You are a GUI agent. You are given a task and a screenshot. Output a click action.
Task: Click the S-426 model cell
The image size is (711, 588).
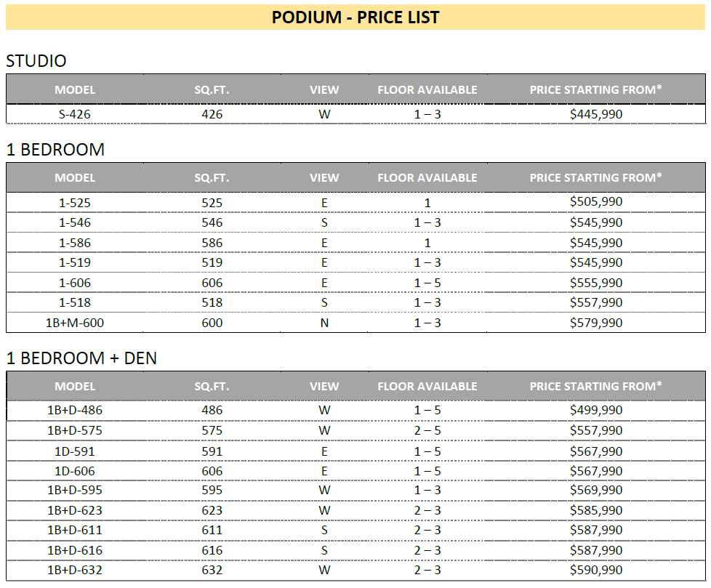(75, 114)
